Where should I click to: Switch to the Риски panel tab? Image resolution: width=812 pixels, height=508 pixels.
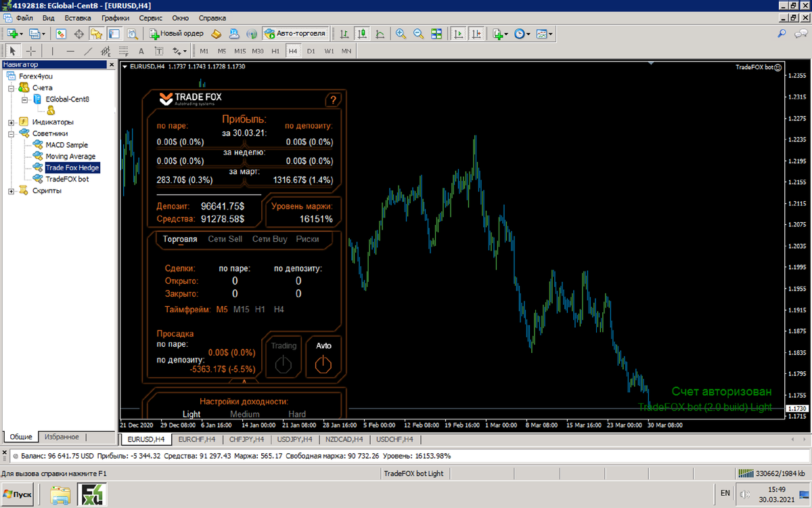pos(307,239)
